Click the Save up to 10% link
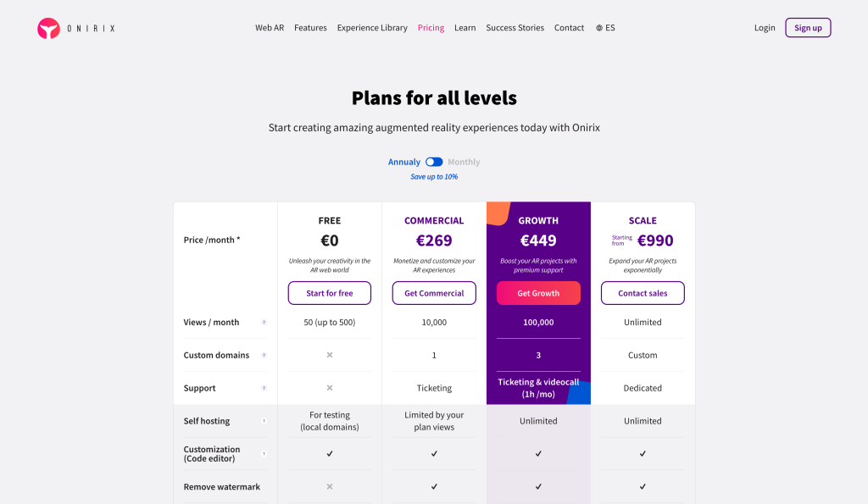Screen dimensions: 868x504 tap(434, 176)
